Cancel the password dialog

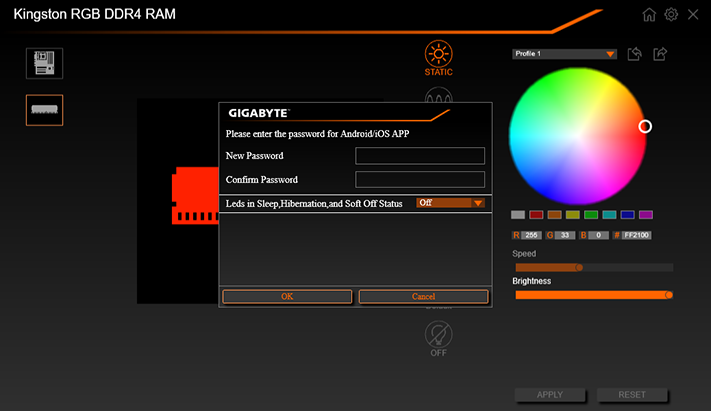(x=424, y=296)
